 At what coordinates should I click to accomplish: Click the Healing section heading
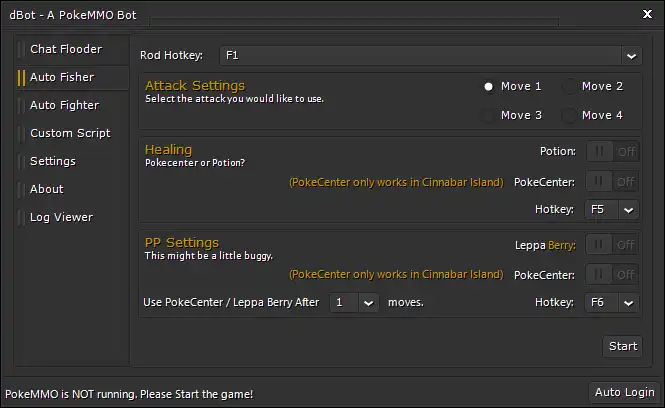[x=168, y=150]
